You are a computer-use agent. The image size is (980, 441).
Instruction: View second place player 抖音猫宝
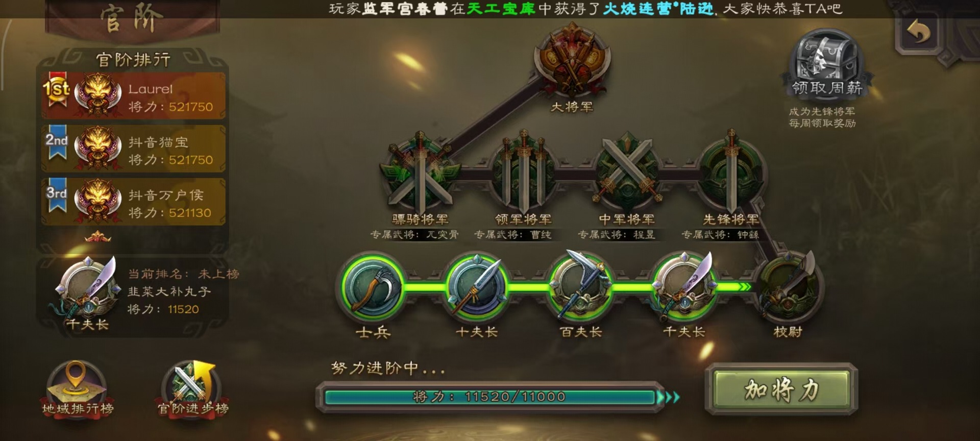[134, 149]
